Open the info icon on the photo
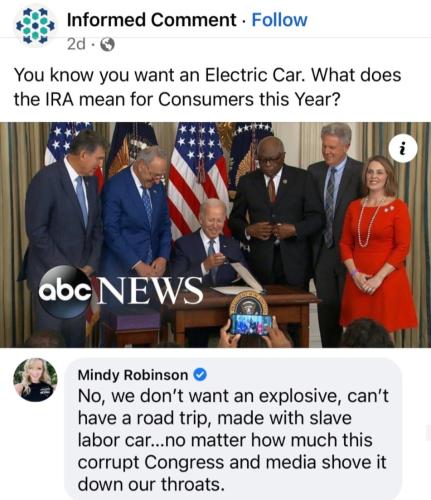 click(403, 149)
